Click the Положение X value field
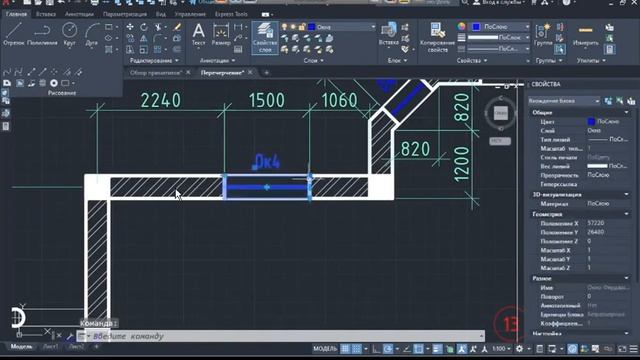This screenshot has width=640, height=360. 608,223
